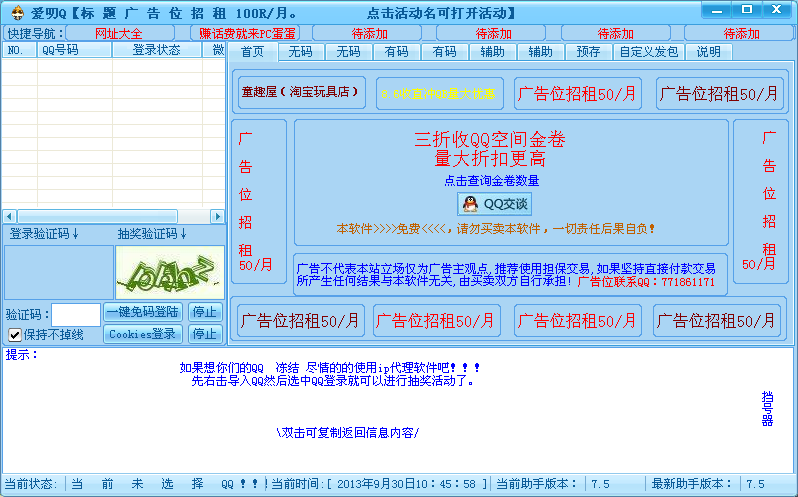Click the 当前时间 entry in the status bar

pos(379,484)
